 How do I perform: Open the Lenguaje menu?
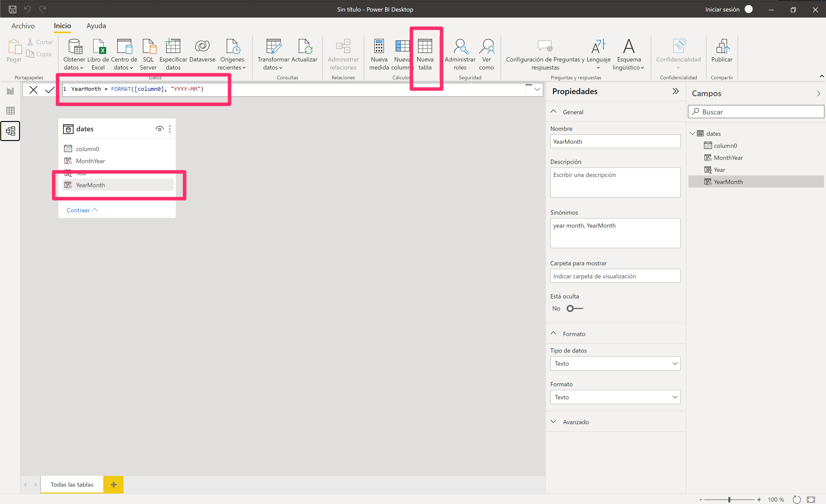pos(598,54)
